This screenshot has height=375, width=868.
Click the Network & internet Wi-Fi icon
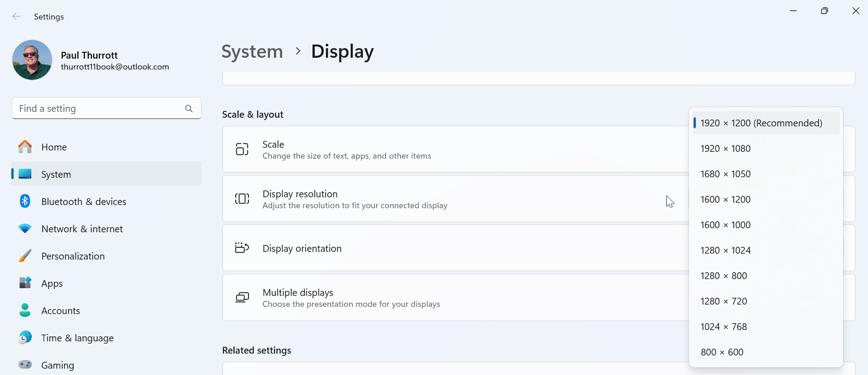coord(25,229)
